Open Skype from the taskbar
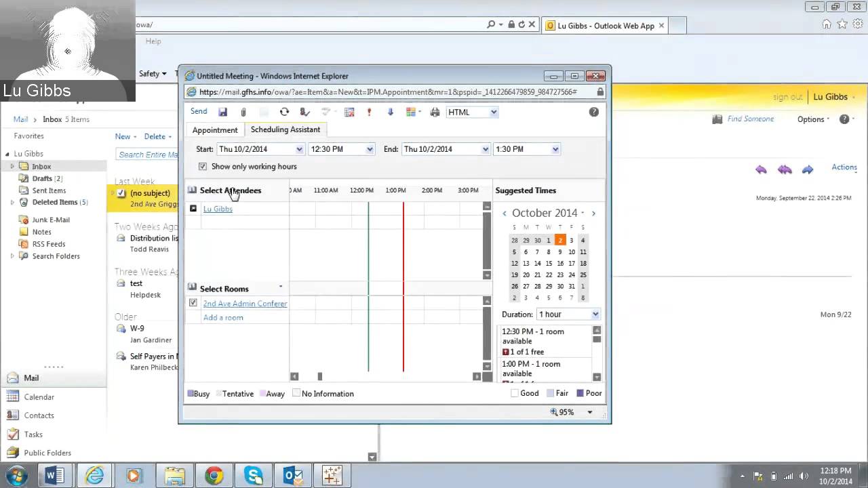This screenshot has width=868, height=488. [254, 476]
